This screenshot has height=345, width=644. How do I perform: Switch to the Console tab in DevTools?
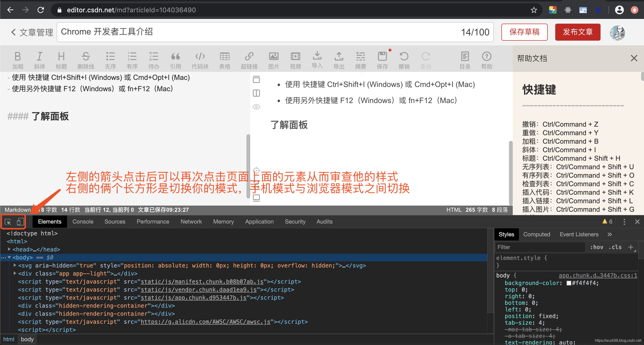[x=83, y=222]
